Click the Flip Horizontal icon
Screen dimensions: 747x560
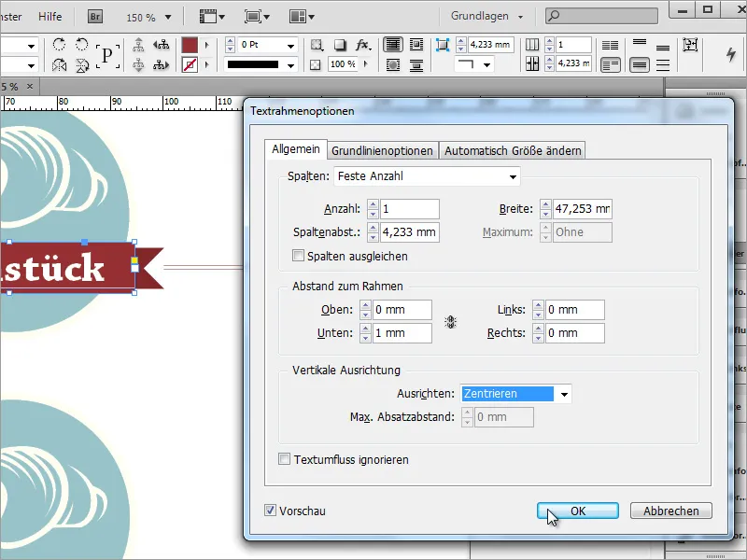[60, 65]
